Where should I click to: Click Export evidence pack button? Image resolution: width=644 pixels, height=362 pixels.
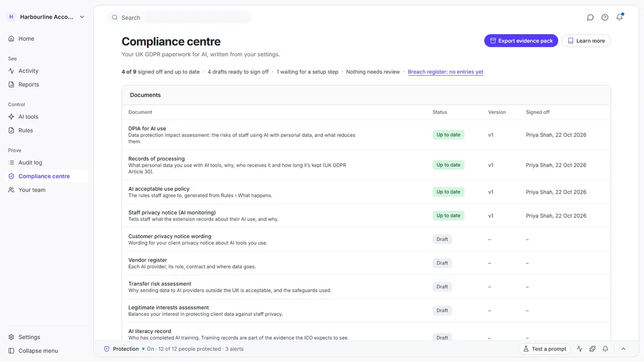[x=521, y=41]
